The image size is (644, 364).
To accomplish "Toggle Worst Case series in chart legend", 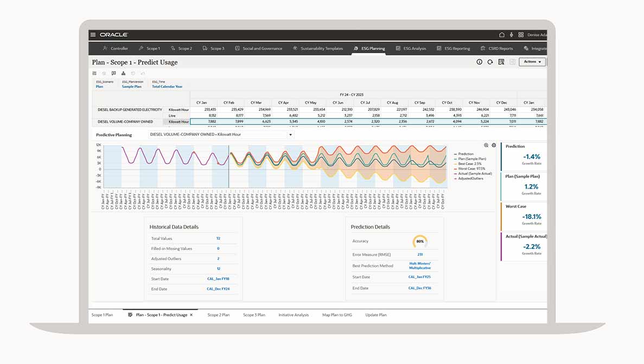I will pyautogui.click(x=470, y=168).
